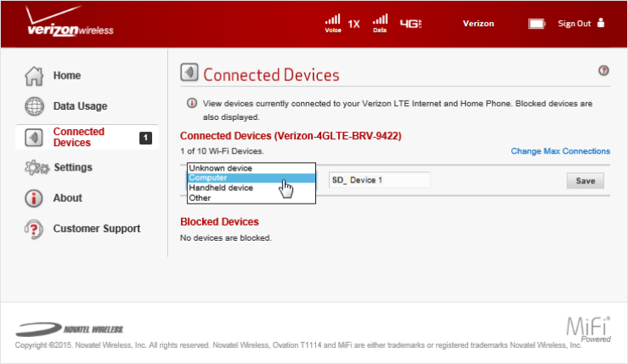Click the Customer Support headset icon
628x364 pixels.
click(34, 229)
